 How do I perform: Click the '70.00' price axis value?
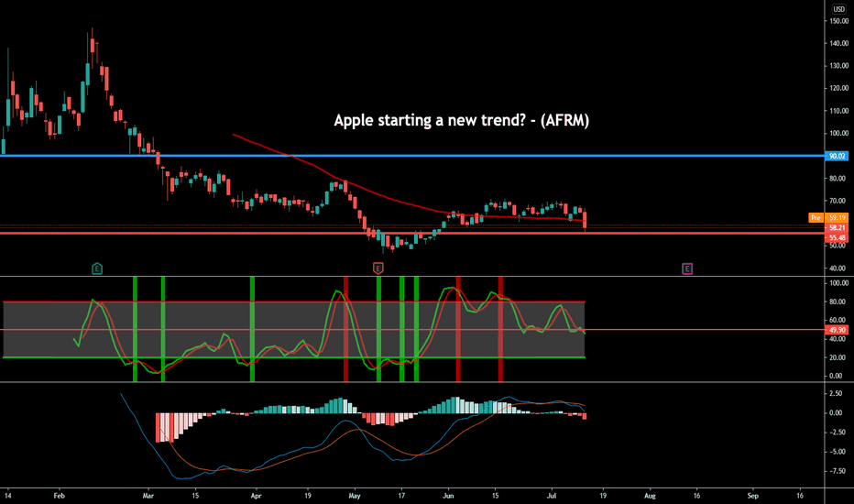click(838, 201)
